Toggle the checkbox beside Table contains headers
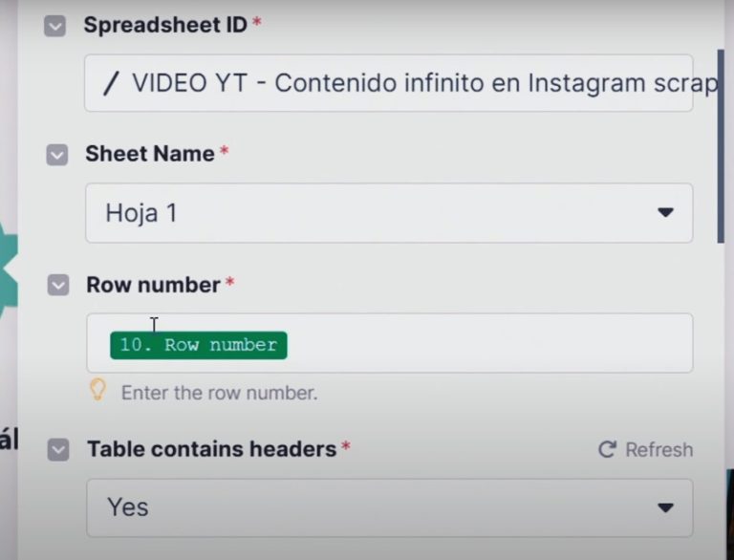Viewport: 734px width, 560px height. pyautogui.click(x=59, y=449)
